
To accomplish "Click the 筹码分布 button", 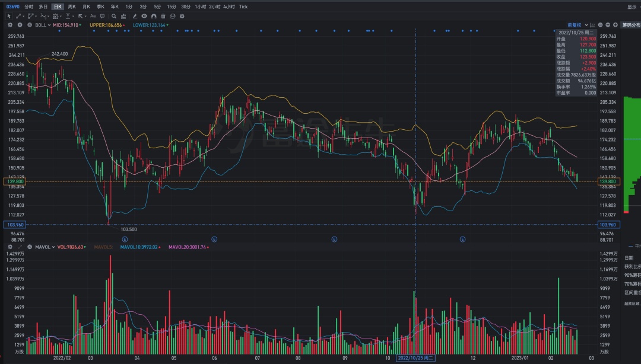I will coord(630,25).
